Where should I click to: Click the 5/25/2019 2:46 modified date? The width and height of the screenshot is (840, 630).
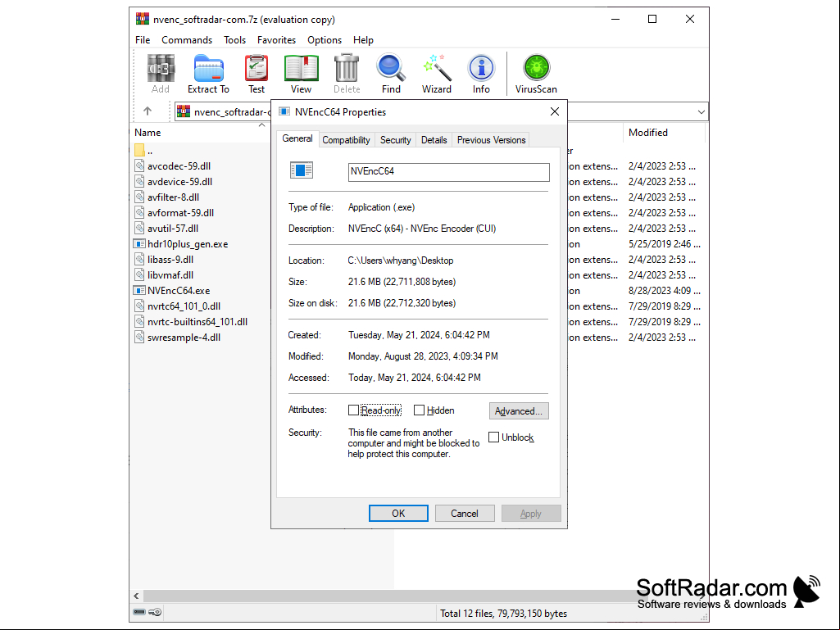point(665,244)
